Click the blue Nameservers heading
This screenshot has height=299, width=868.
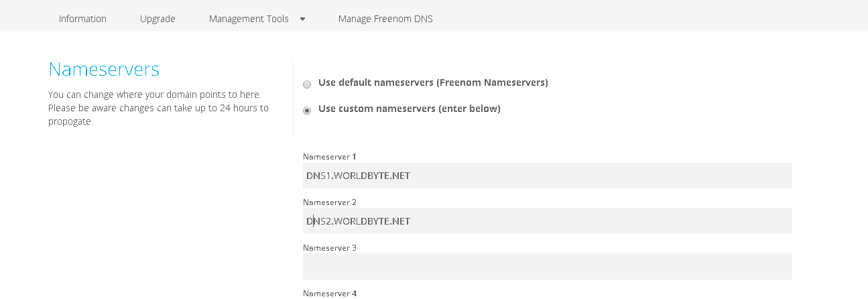[x=104, y=70]
